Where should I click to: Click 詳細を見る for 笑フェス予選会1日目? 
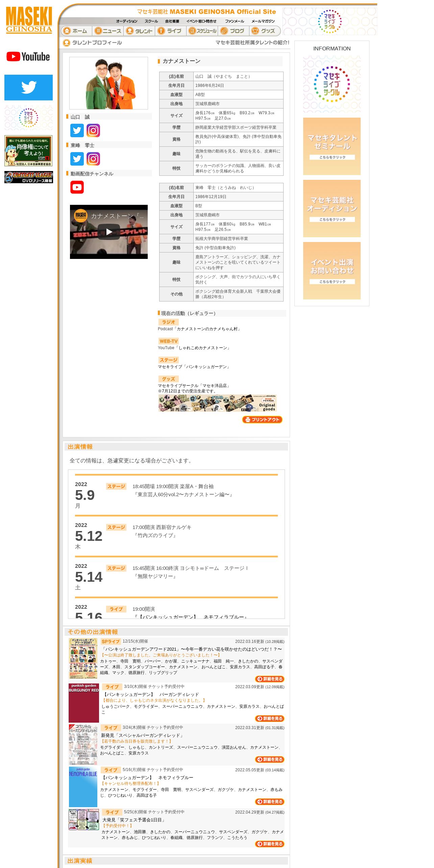[x=270, y=844]
